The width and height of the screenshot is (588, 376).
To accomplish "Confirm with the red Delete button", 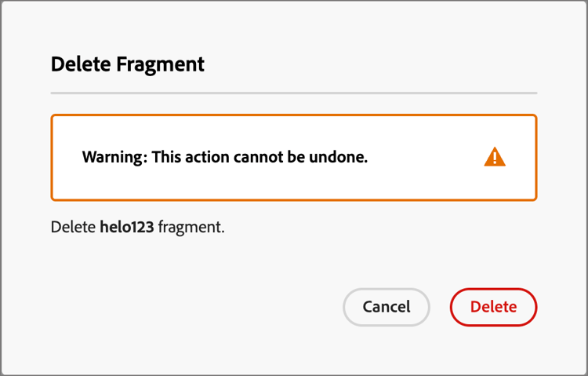I will [493, 307].
